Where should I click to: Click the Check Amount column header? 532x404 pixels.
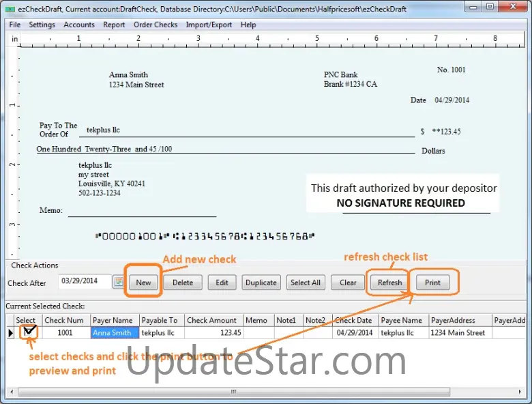tap(213, 320)
